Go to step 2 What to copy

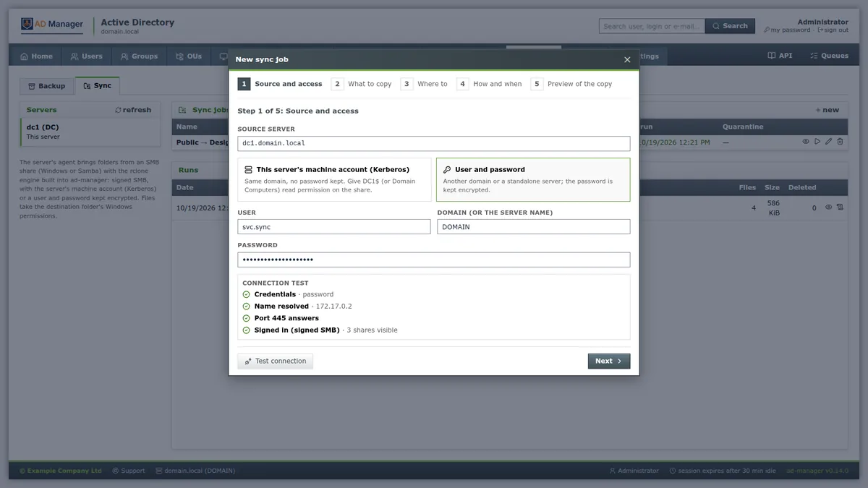pyautogui.click(x=362, y=84)
